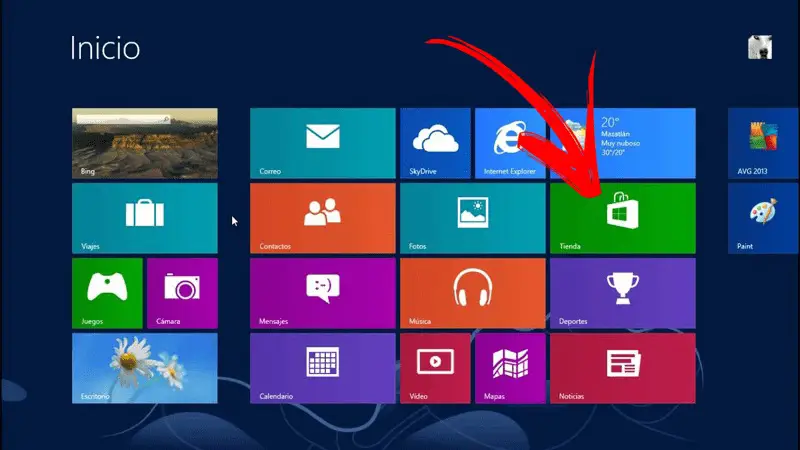
Task: Open the Mapas map tile
Action: 510,368
